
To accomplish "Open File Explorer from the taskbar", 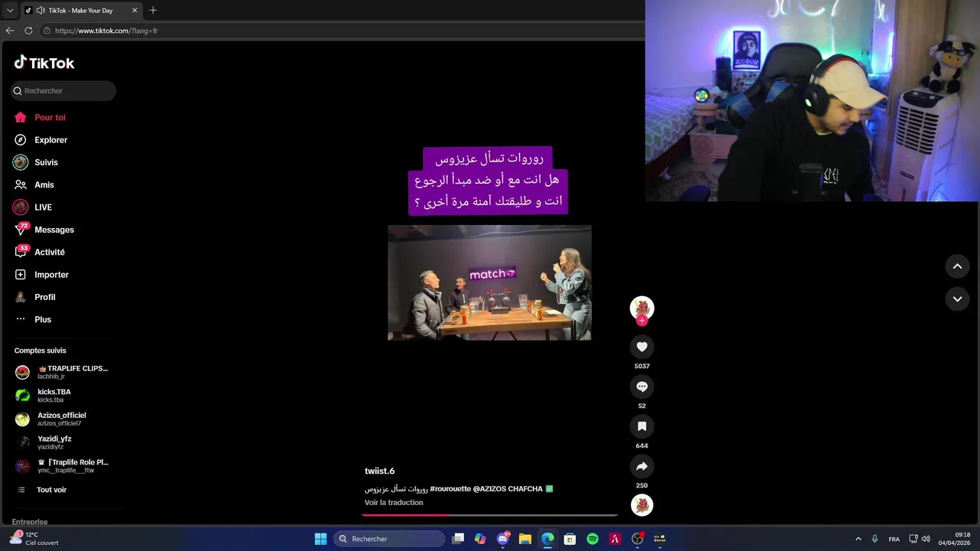I will click(x=525, y=539).
